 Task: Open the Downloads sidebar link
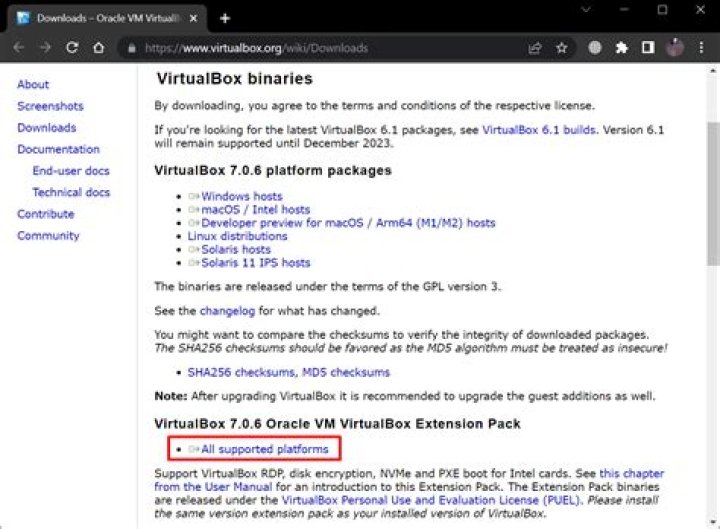[x=47, y=128]
